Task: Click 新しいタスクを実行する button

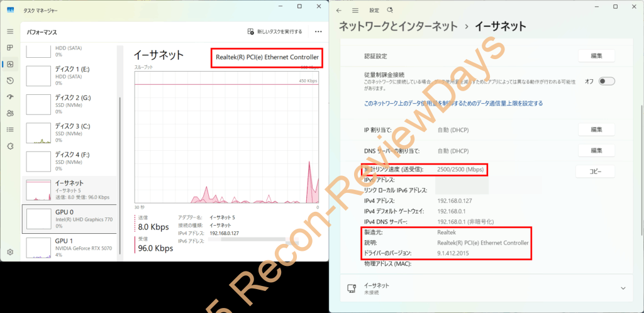Action: (275, 31)
